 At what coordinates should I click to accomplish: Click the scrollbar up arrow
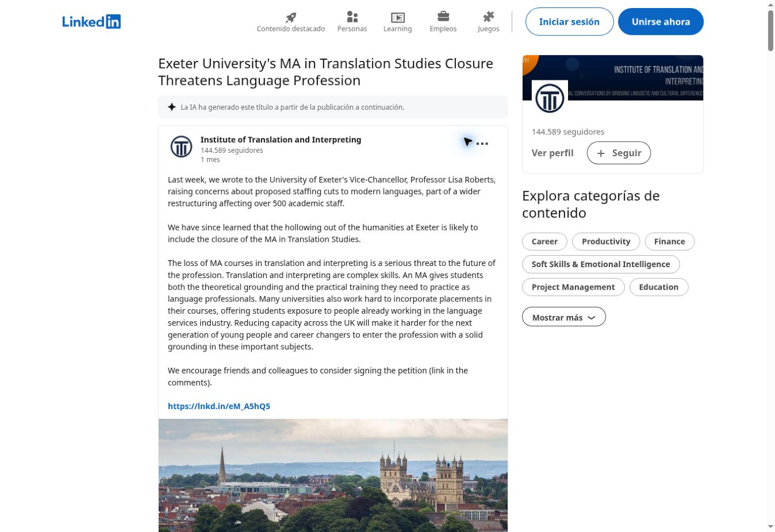(x=770, y=5)
